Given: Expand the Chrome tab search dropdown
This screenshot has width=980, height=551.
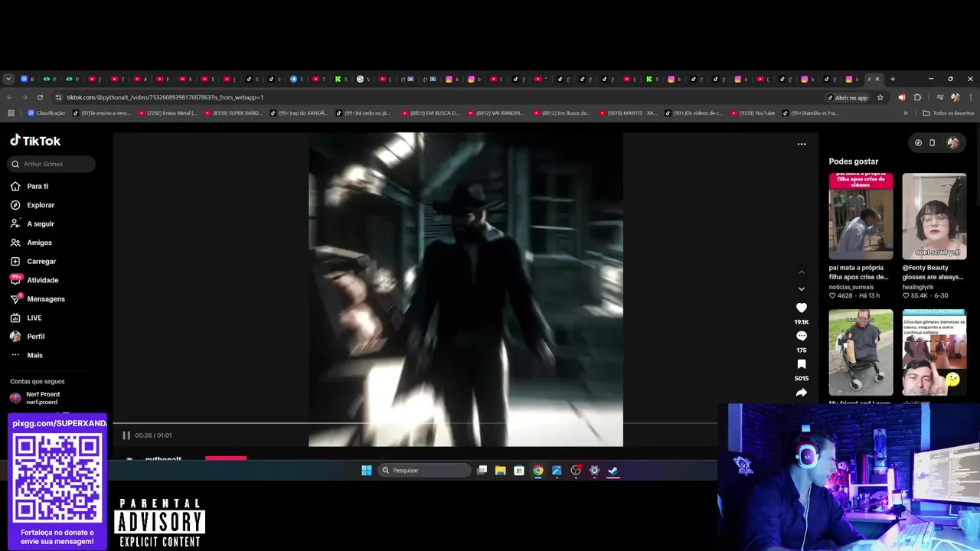Looking at the screenshot, I should [8, 79].
